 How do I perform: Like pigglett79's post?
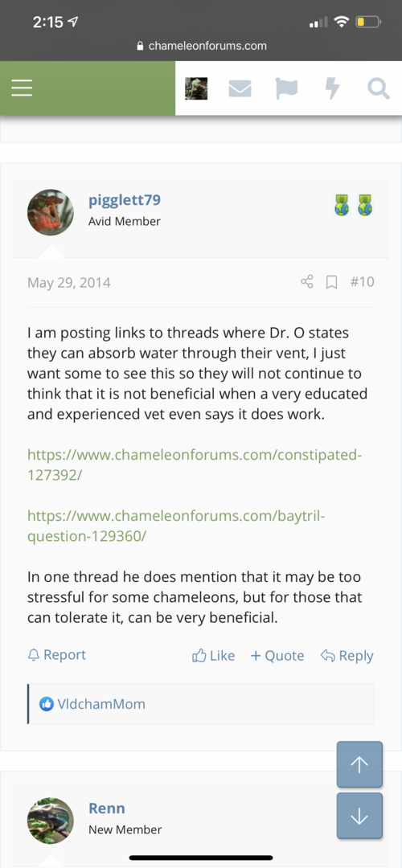213,656
